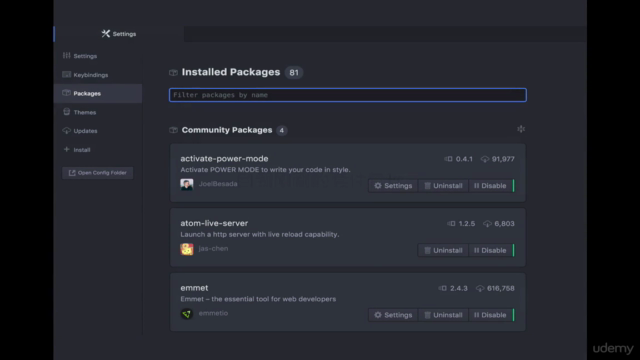Click emmetio author avatar
This screenshot has width=640, height=360.
pyautogui.click(x=187, y=313)
